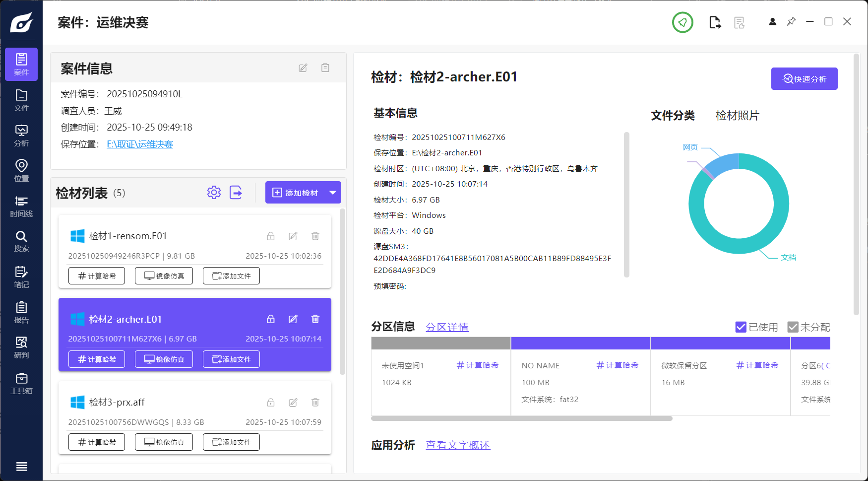This screenshot has width=868, height=481.
Task: Switch to the 检材照片 tab
Action: (737, 115)
